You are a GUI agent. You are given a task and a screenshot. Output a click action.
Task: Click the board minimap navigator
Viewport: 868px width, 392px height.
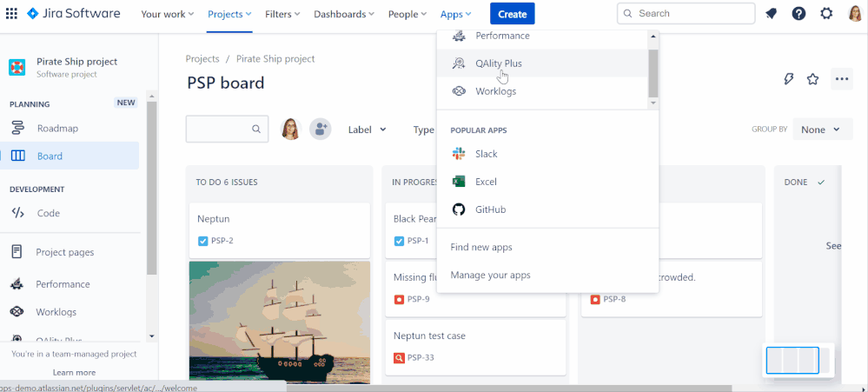tap(798, 361)
